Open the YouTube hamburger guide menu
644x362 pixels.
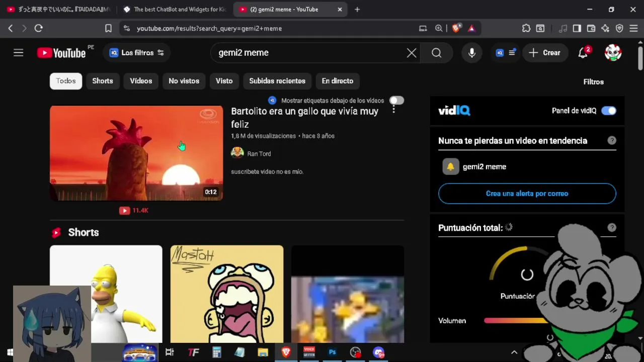[18, 53]
